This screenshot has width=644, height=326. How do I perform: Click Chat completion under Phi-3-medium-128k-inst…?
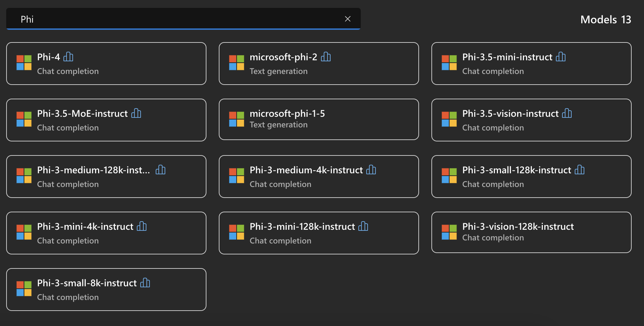(x=68, y=184)
